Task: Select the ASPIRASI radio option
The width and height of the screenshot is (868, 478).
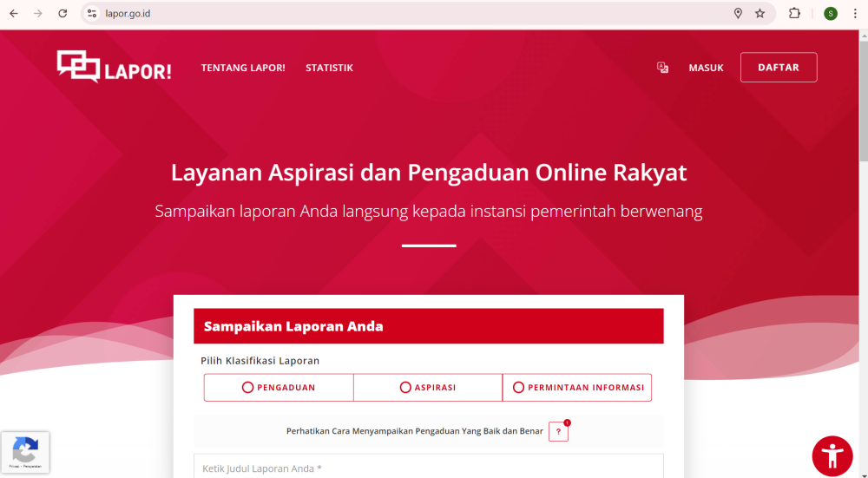Action: pyautogui.click(x=428, y=387)
